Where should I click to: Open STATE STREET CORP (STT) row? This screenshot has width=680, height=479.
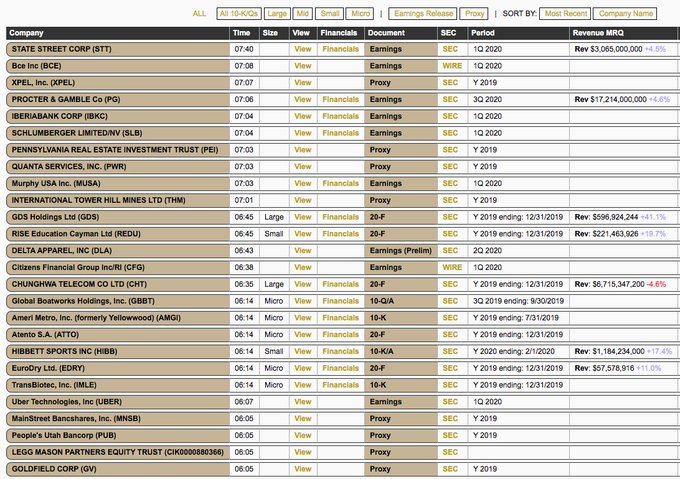tap(118, 49)
